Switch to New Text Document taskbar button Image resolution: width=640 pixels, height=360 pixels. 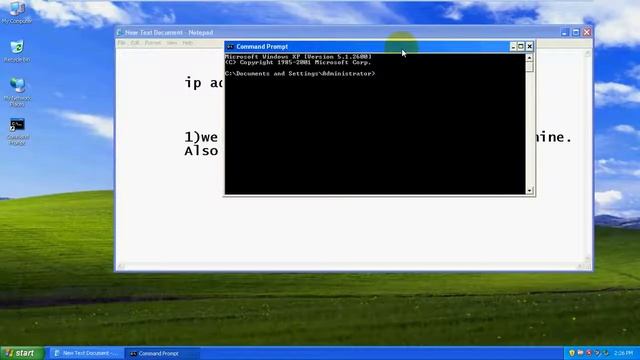[87, 353]
